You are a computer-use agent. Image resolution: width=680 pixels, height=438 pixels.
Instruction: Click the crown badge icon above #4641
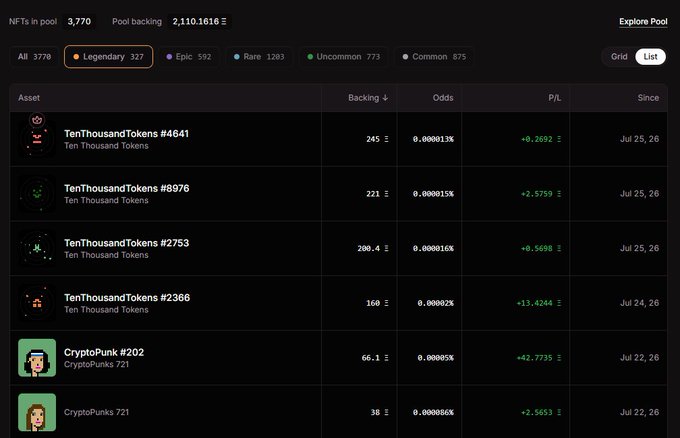coord(37,120)
